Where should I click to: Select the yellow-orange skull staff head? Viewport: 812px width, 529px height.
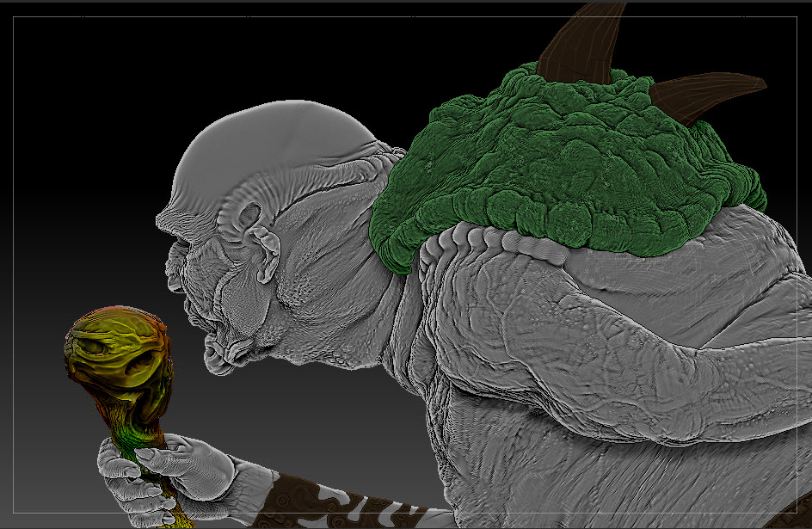point(120,362)
